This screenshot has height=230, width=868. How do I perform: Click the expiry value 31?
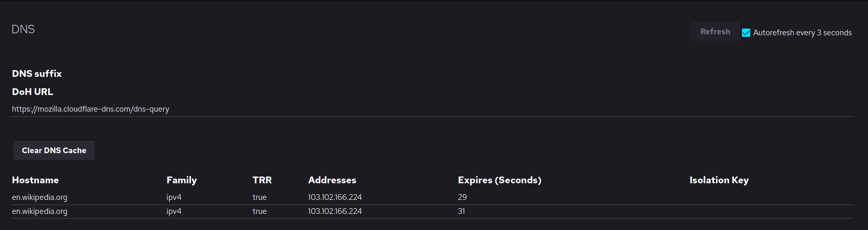[461, 211]
